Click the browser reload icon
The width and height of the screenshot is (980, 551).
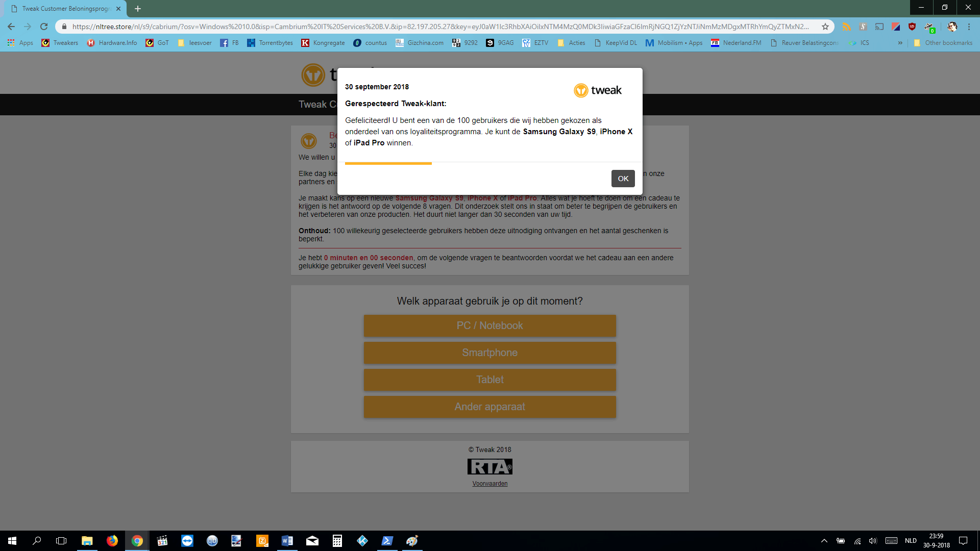click(x=44, y=27)
